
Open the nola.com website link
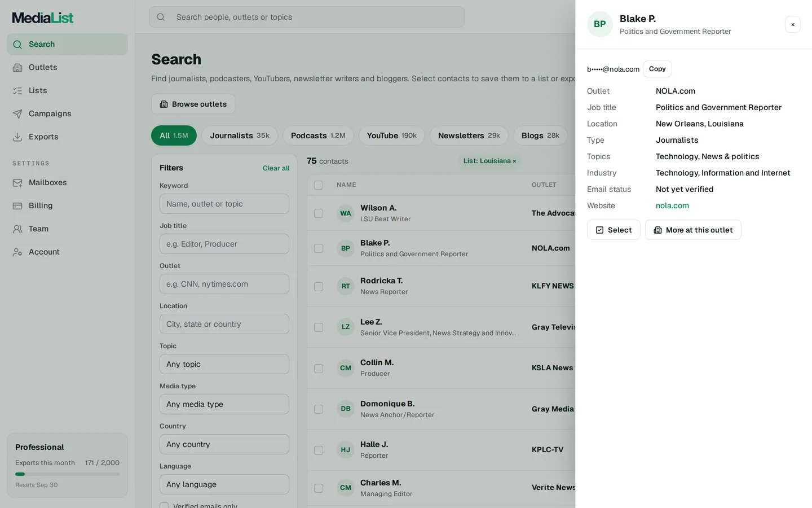(x=672, y=206)
